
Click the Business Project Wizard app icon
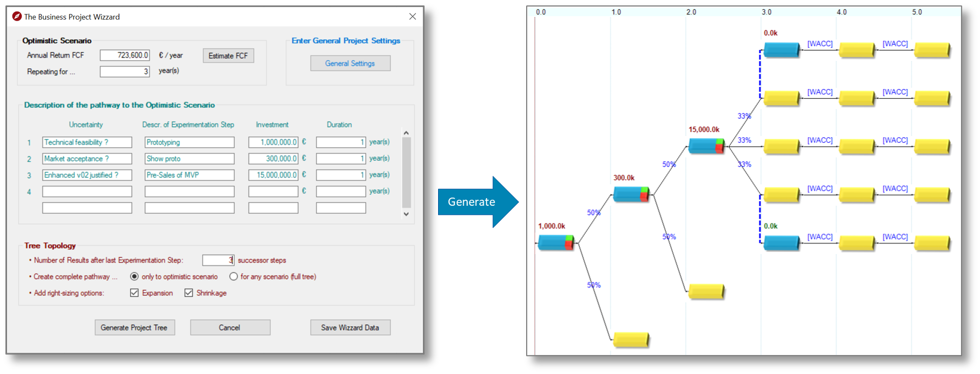coord(17,17)
